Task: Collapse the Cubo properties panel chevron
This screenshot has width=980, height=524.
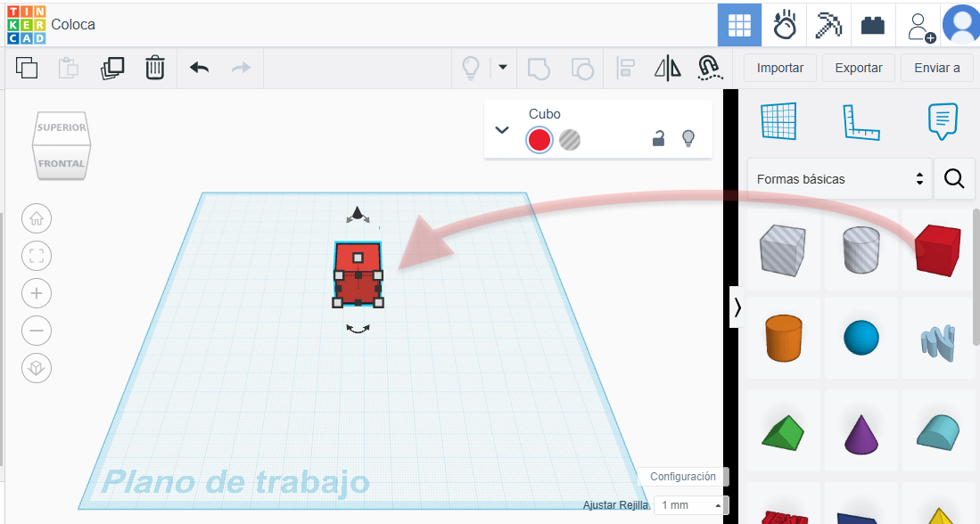Action: [502, 129]
